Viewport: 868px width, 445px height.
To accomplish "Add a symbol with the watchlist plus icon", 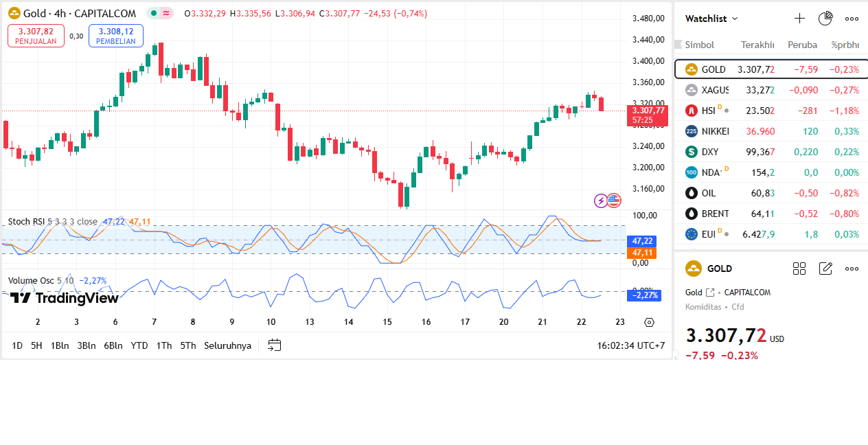I will pyautogui.click(x=799, y=19).
